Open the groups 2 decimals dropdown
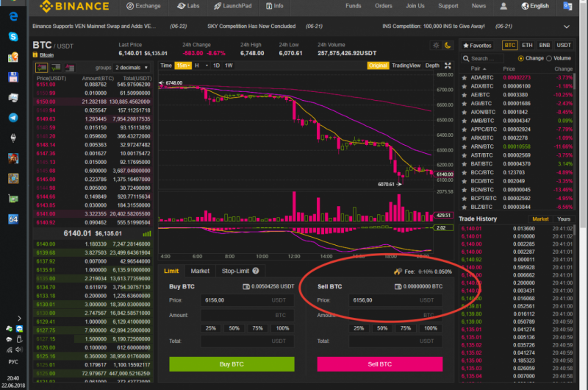The image size is (588, 390). pyautogui.click(x=132, y=68)
